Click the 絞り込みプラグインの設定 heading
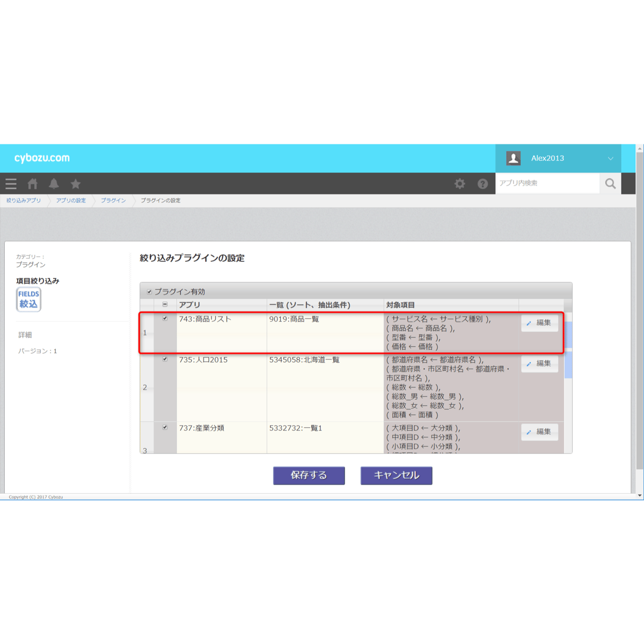This screenshot has height=644, width=644. pyautogui.click(x=192, y=258)
